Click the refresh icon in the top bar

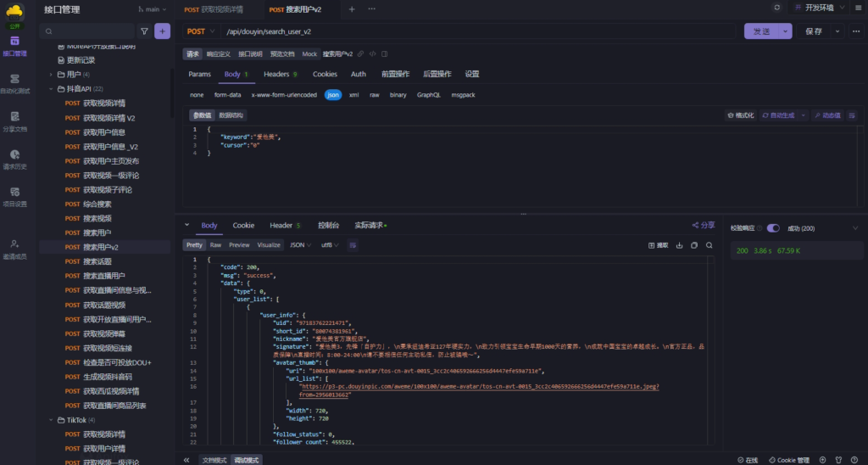776,8
